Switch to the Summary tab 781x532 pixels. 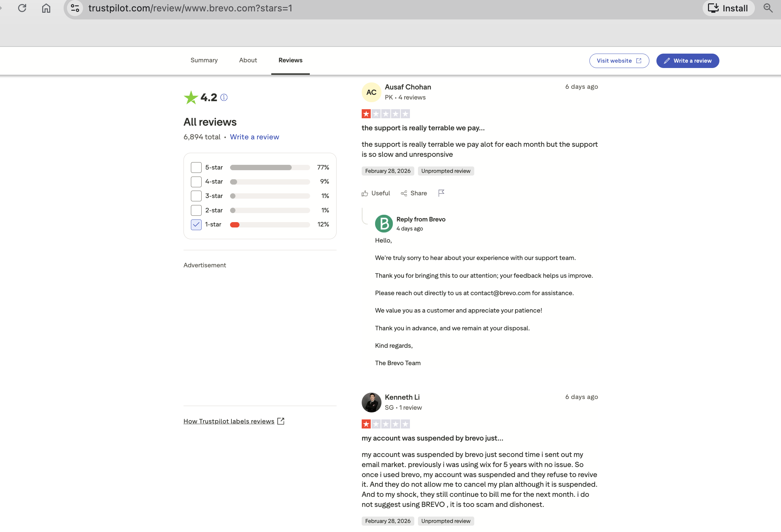point(204,60)
